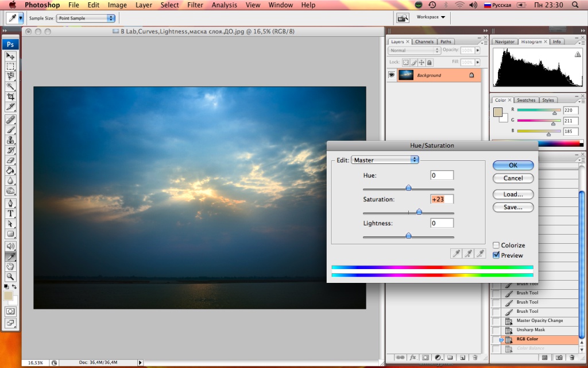Create new snapshot with camera icon
The image size is (588, 368).
point(559,358)
